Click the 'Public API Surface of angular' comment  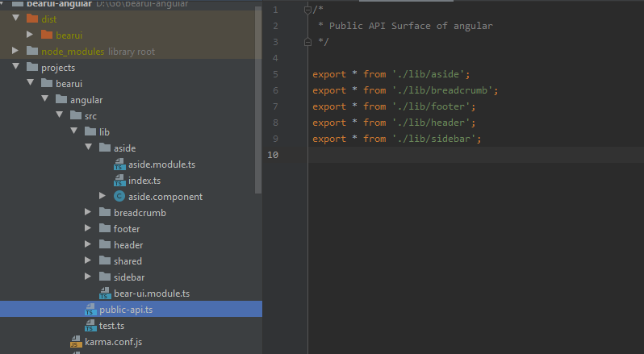pyautogui.click(x=411, y=26)
